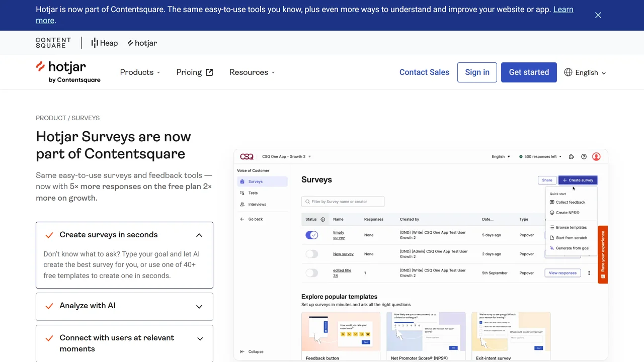Open the Exit-intent survey template thumbnail
The width and height of the screenshot is (644, 362).
(x=511, y=331)
